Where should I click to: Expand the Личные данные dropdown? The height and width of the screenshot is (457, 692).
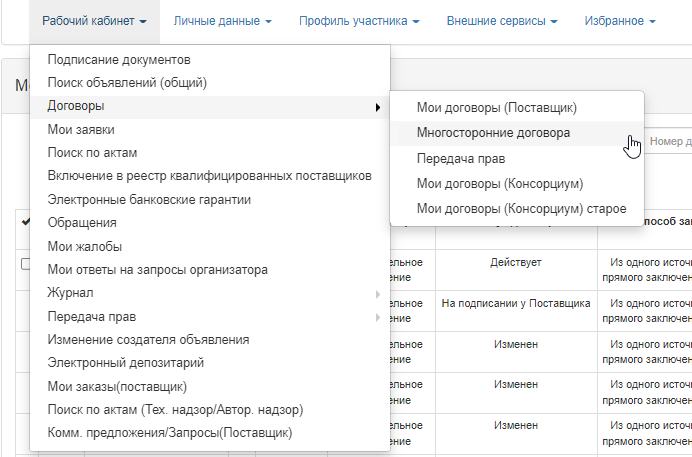(223, 21)
